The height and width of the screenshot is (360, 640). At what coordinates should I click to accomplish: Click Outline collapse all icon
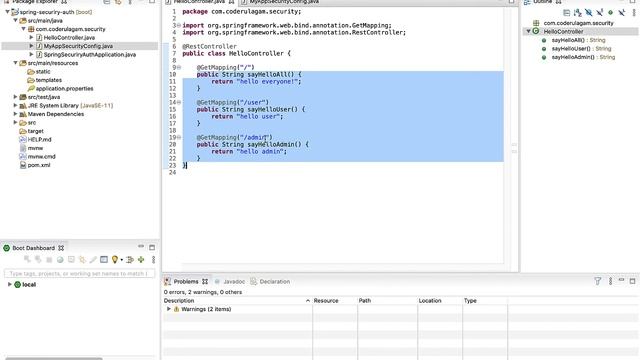coord(567,13)
